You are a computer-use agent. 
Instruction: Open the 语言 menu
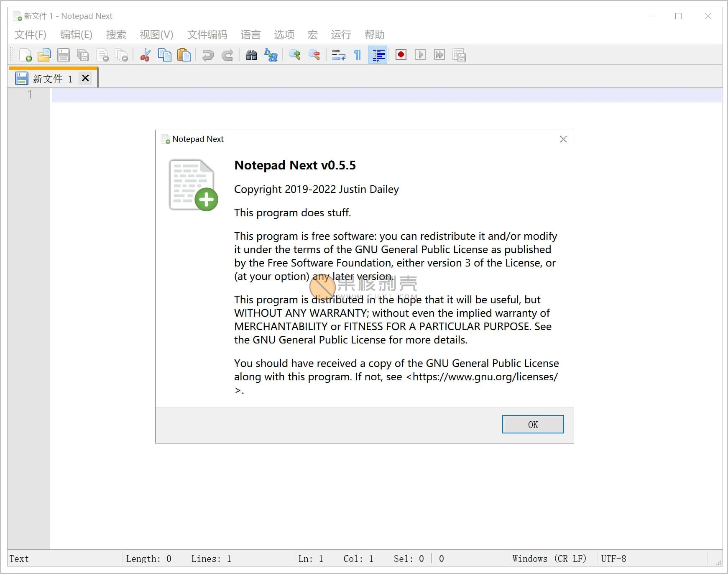point(250,35)
